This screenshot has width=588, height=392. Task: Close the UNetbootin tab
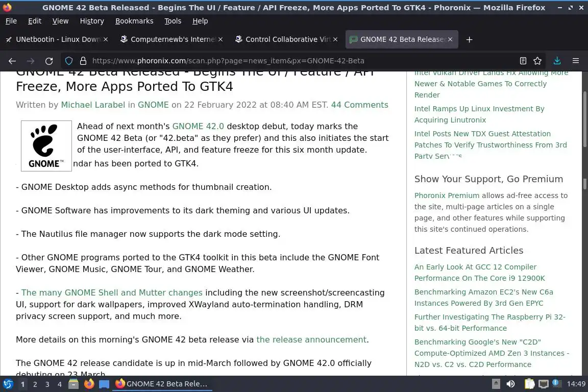(106, 39)
